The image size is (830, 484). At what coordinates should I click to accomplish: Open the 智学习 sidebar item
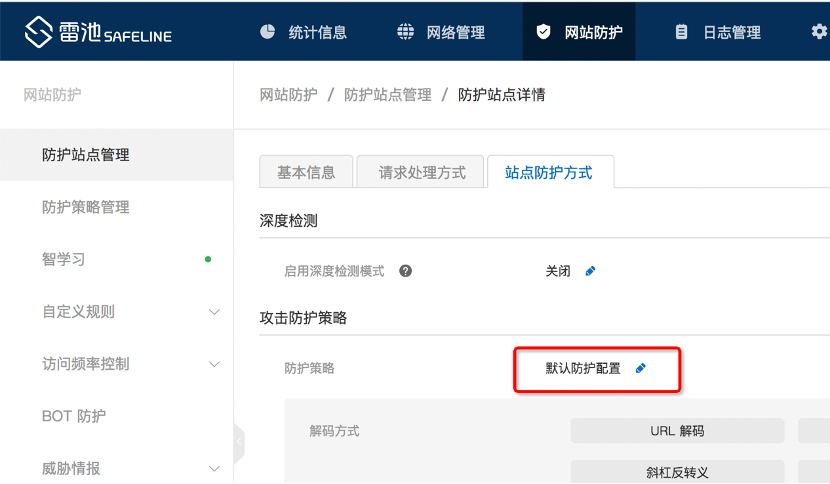click(x=64, y=259)
